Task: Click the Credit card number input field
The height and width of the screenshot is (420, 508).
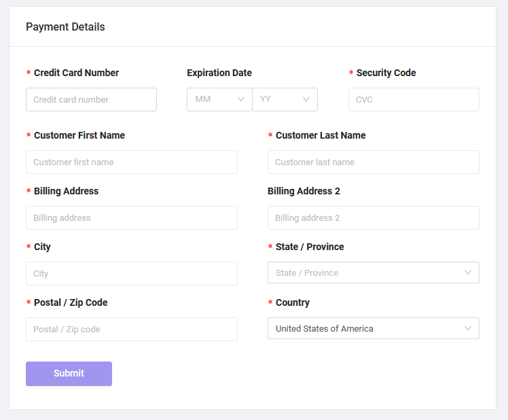Action: tap(91, 100)
